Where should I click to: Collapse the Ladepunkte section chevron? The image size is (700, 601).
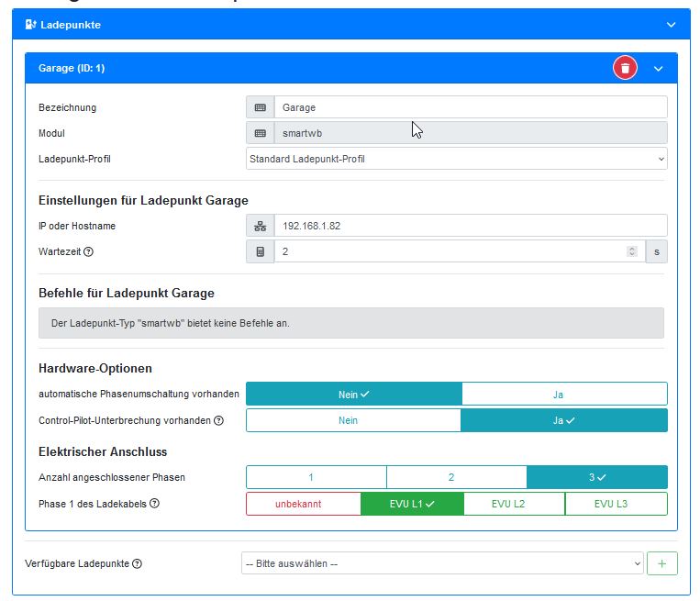coord(671,25)
